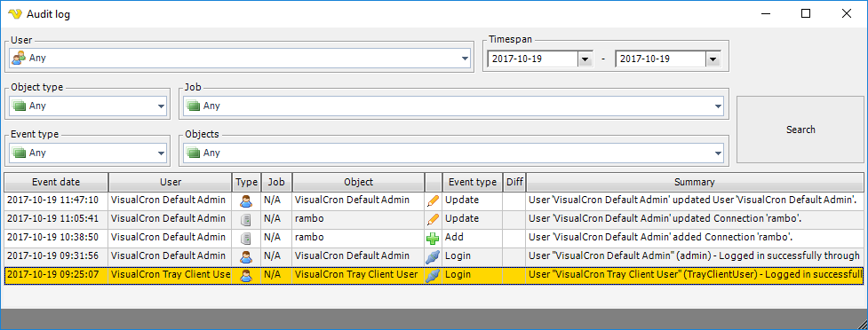Select the 2017-10-19 11:05:41 event date cell
The height and width of the screenshot is (330, 868).
click(56, 219)
